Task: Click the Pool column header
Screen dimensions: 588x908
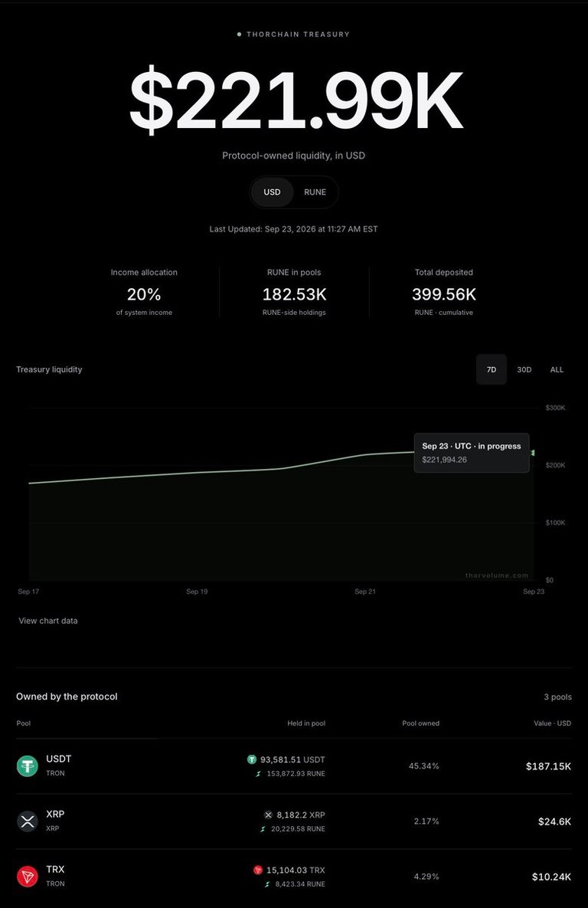Action: click(24, 723)
